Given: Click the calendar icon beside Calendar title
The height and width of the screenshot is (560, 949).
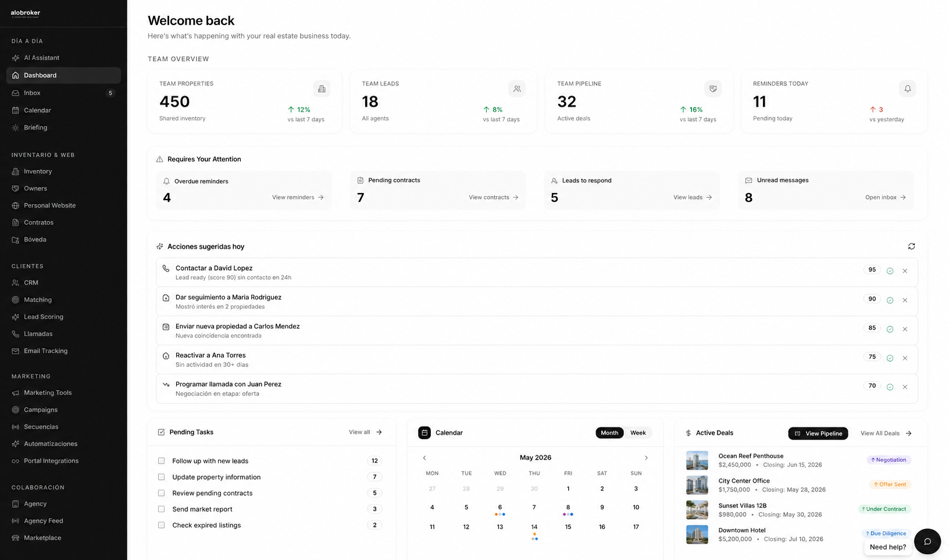Looking at the screenshot, I should tap(424, 433).
